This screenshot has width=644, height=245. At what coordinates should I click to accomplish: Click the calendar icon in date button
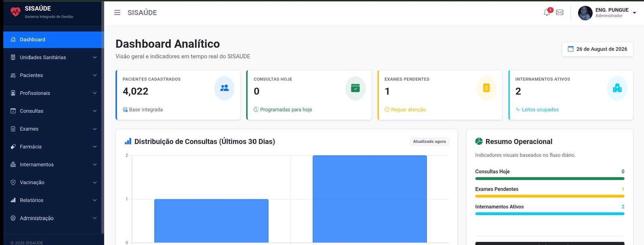[x=571, y=49]
